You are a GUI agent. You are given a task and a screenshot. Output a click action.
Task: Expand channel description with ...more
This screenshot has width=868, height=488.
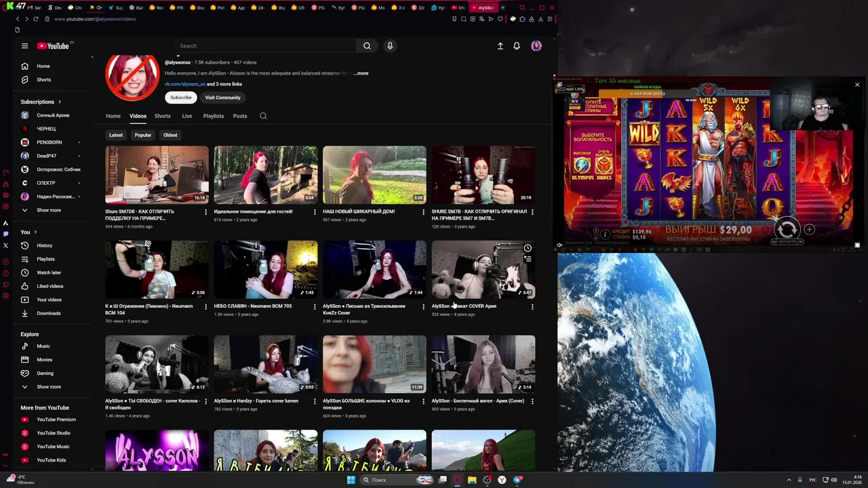(361, 73)
